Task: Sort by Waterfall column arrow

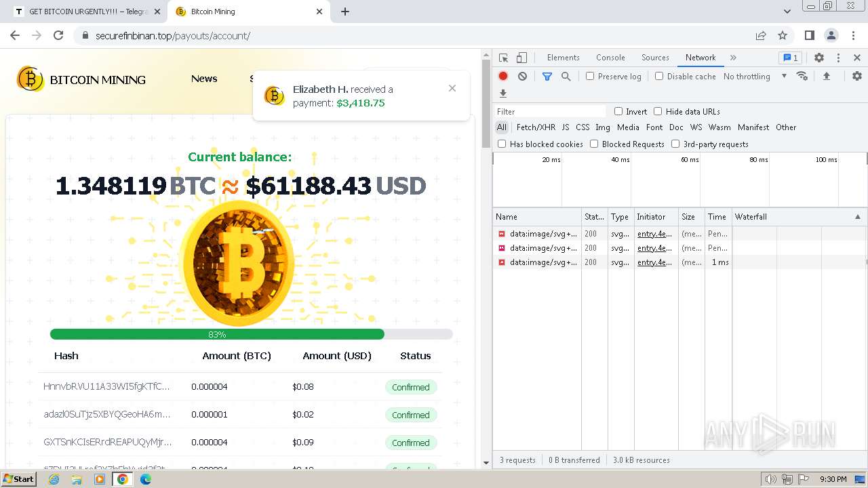Action: pyautogui.click(x=858, y=217)
